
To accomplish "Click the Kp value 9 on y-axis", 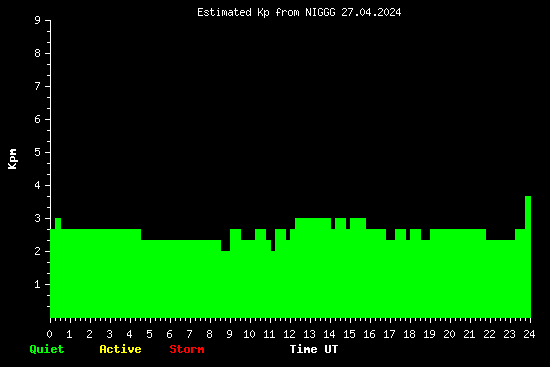I will click(x=38, y=20).
